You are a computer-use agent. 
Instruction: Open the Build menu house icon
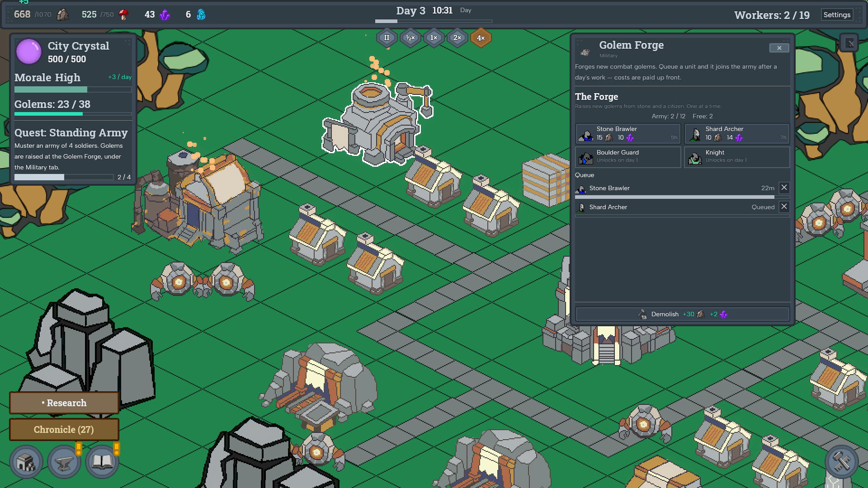coord(26,462)
